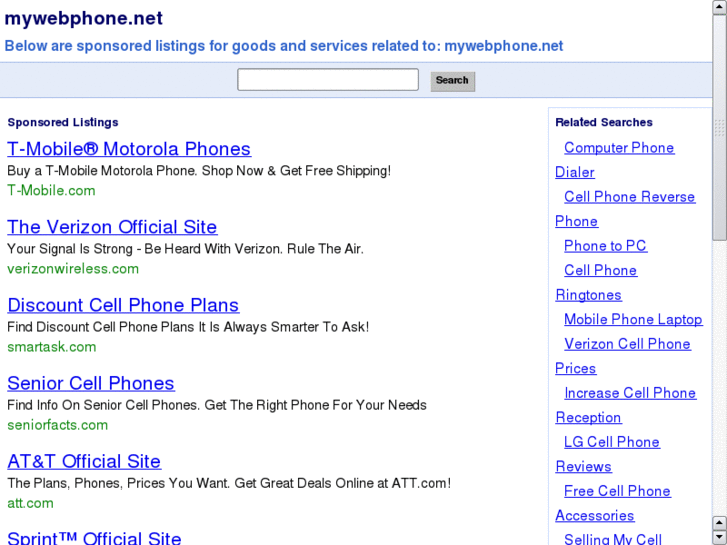This screenshot has height=545, width=727.
Task: Click the scrollbar down arrow at bottom
Action: pos(720,537)
